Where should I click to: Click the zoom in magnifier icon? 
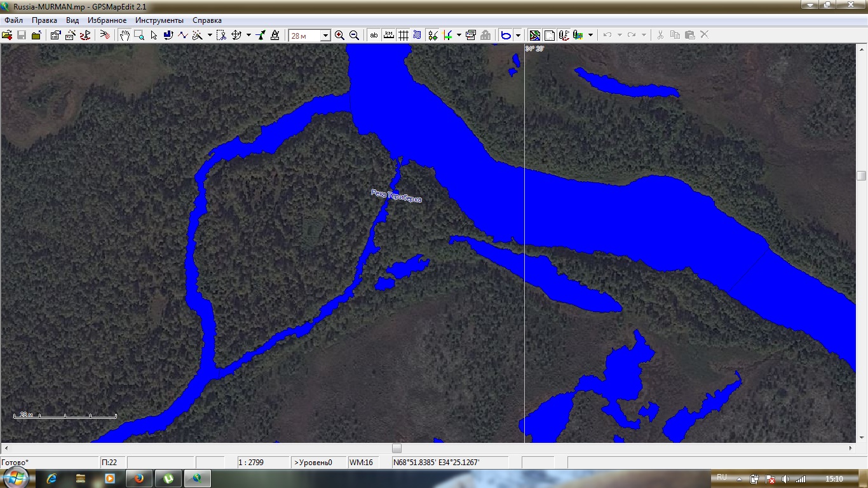tap(339, 36)
